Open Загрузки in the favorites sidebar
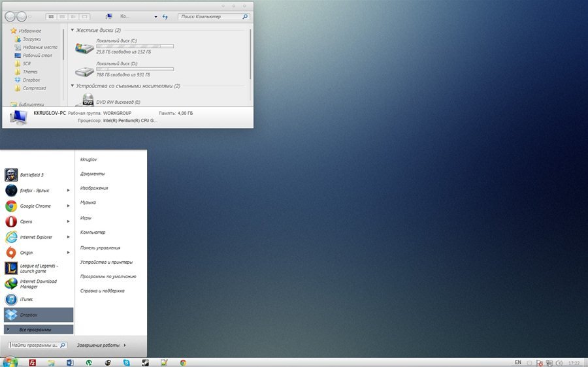The height and width of the screenshot is (367, 588). tap(31, 39)
